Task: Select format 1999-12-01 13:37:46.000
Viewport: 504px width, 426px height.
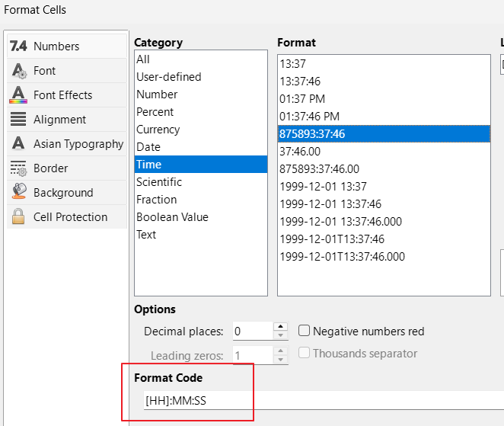Action: tap(384, 222)
